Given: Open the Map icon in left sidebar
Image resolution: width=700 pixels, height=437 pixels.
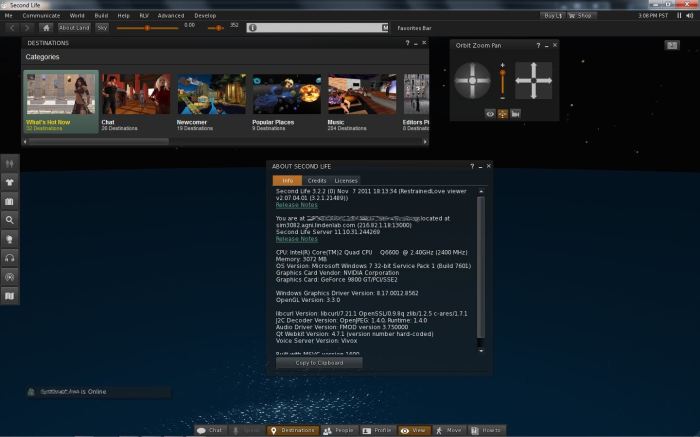Looking at the screenshot, I should (10, 296).
